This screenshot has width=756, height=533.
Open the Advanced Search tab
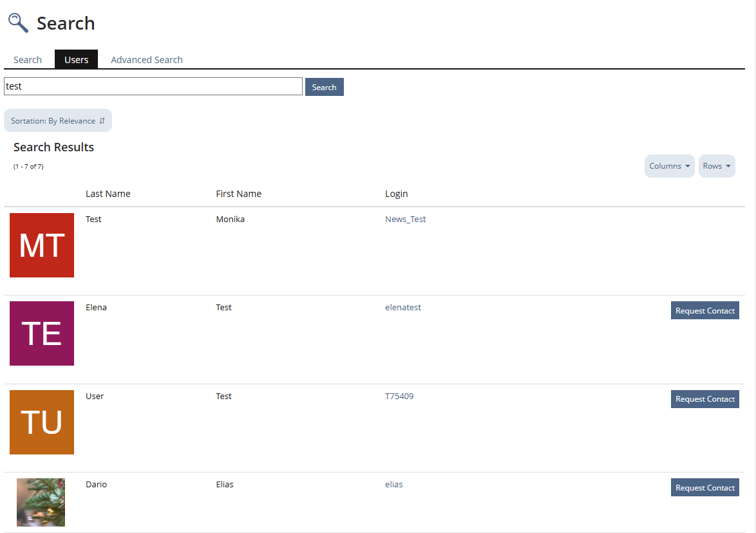tap(147, 60)
